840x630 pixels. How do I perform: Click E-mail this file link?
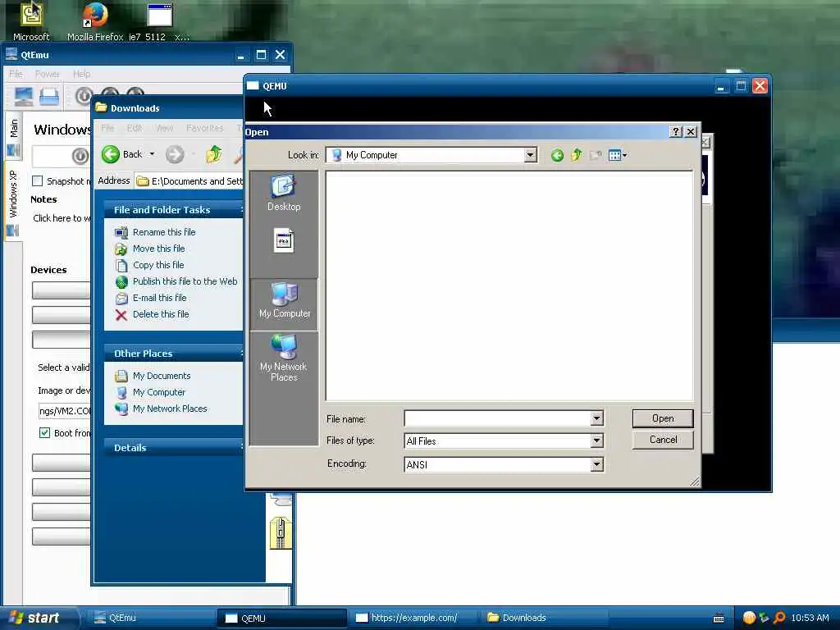pyautogui.click(x=160, y=298)
